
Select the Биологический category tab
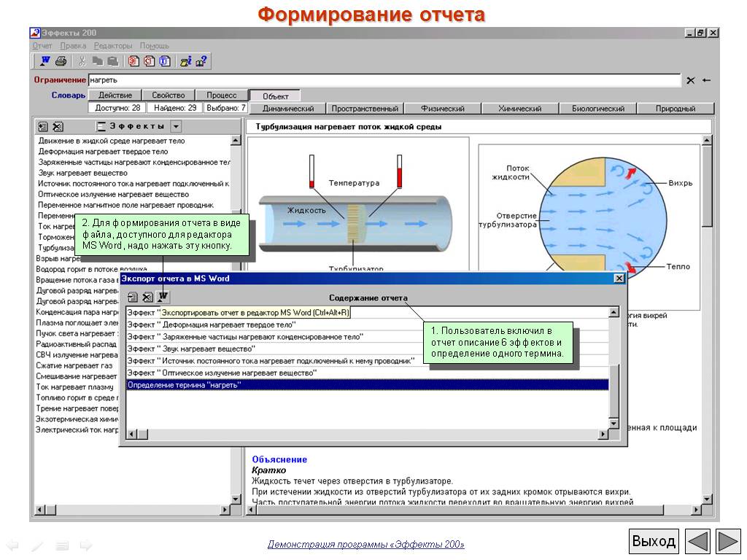[598, 109]
